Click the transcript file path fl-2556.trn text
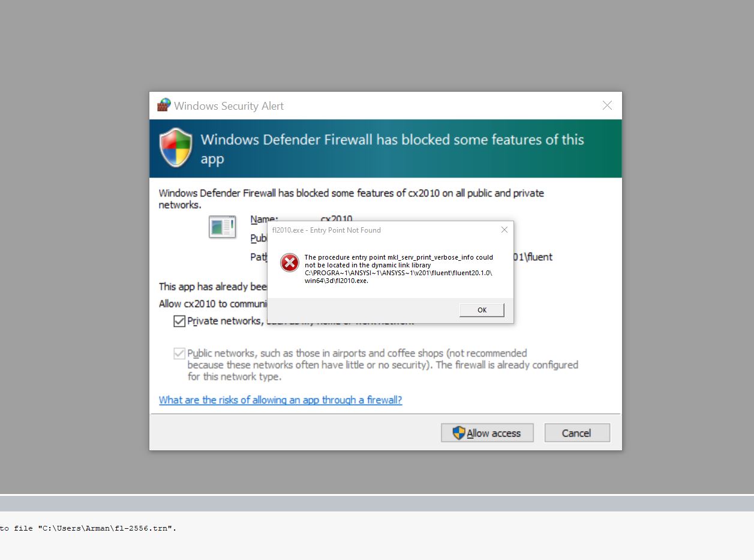The image size is (754, 560). coord(107,528)
